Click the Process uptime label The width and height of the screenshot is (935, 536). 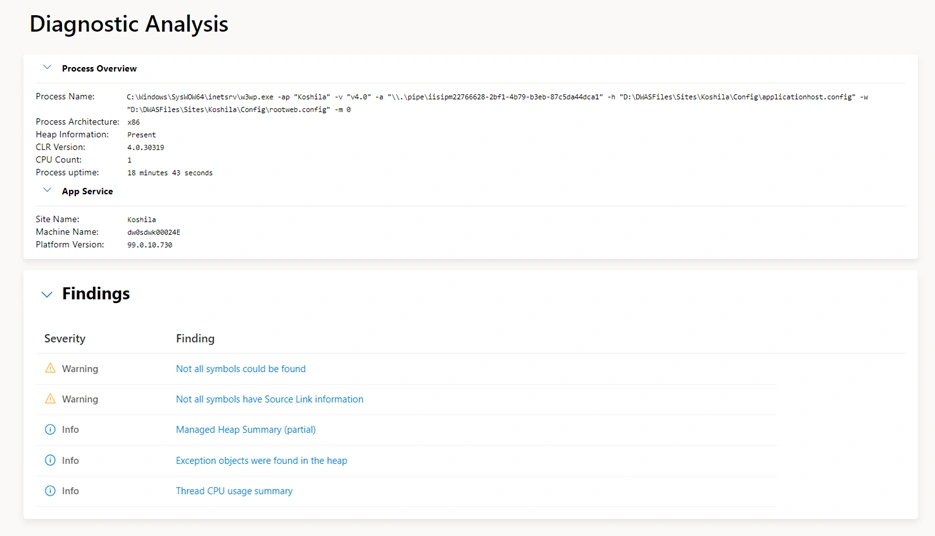click(67, 172)
